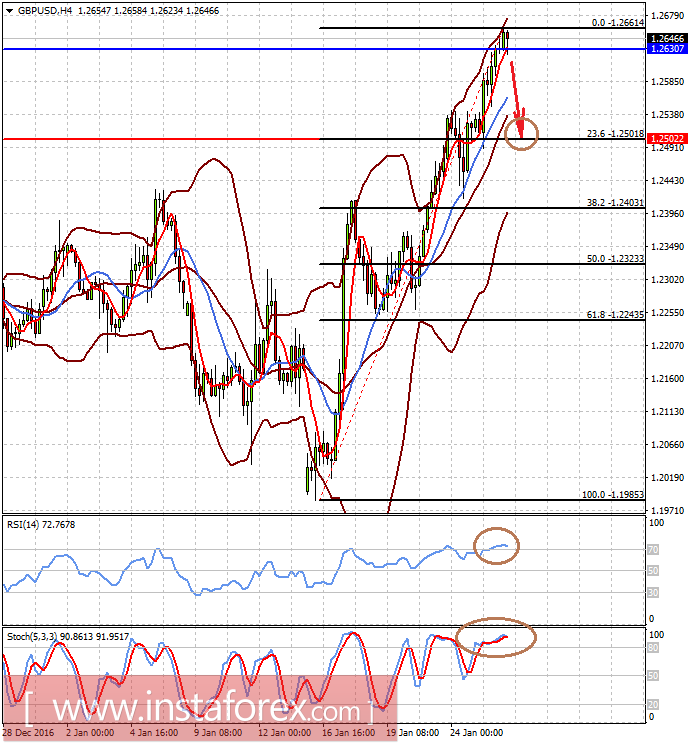
Task: Select the red level price label 1.25022
Action: pyautogui.click(x=668, y=139)
